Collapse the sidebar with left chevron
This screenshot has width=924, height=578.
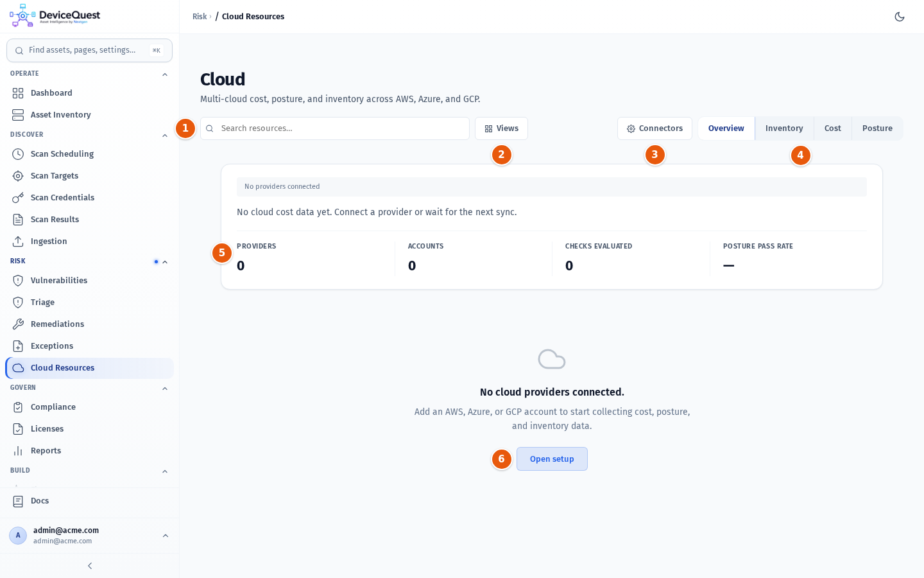(x=90, y=566)
